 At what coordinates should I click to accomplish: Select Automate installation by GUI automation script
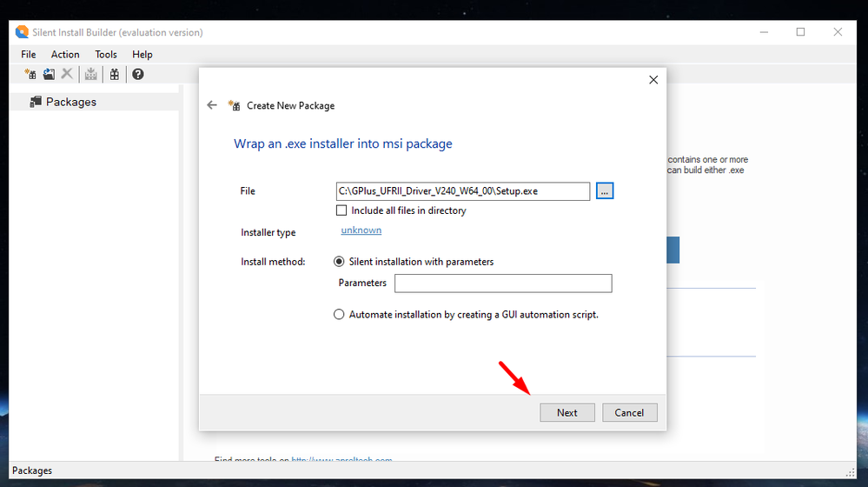pos(339,315)
